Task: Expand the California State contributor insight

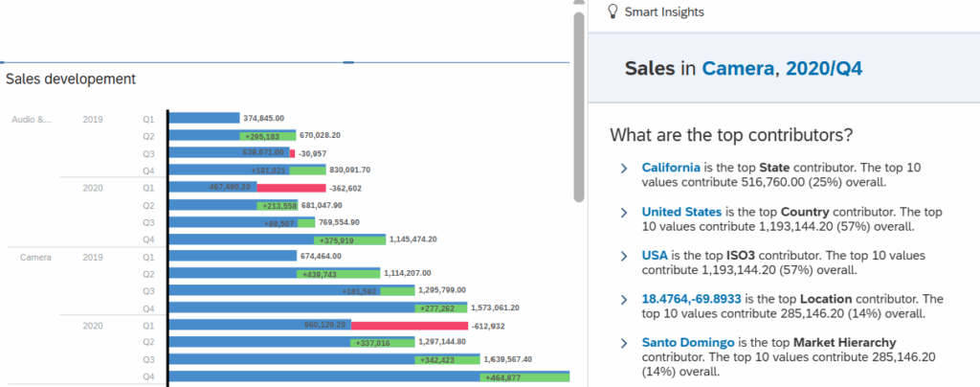Action: click(x=624, y=169)
